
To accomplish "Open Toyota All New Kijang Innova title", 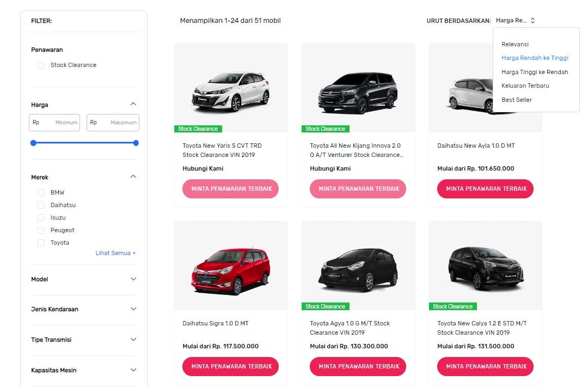I will click(x=356, y=150).
